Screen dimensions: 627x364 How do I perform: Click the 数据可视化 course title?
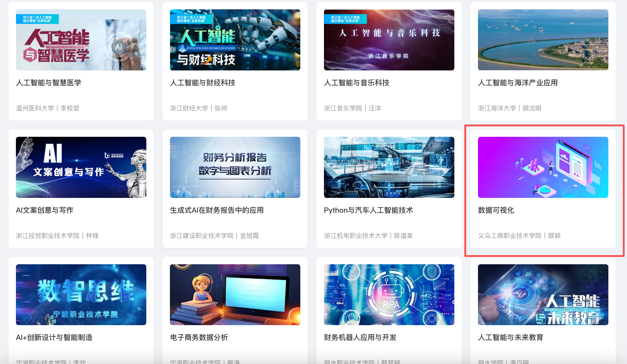[496, 210]
